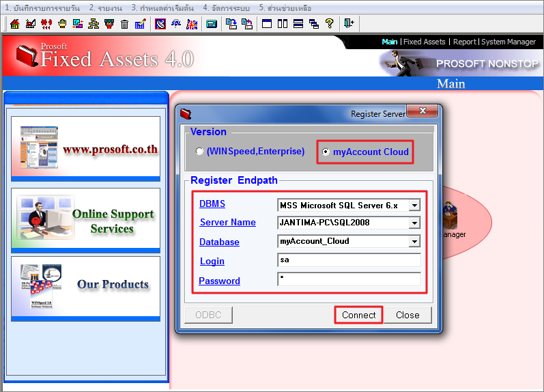544x392 pixels.
Task: Click the red mask toolbar icon
Action: (109, 24)
